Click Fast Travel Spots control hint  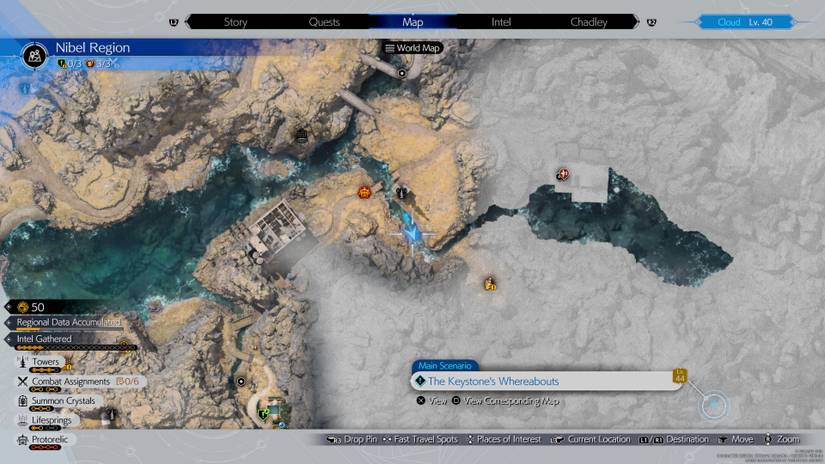420,439
